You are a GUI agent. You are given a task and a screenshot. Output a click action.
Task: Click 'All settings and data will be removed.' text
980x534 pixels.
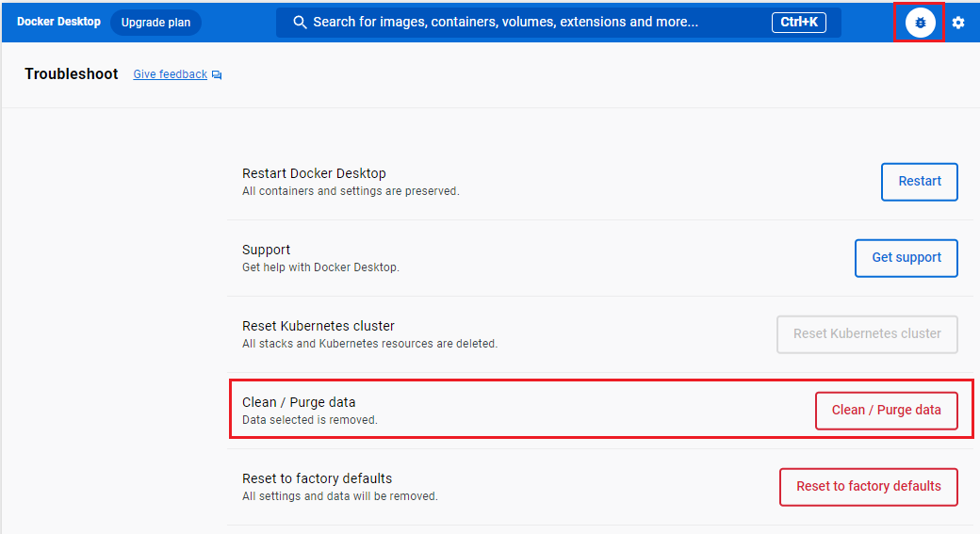coord(340,496)
